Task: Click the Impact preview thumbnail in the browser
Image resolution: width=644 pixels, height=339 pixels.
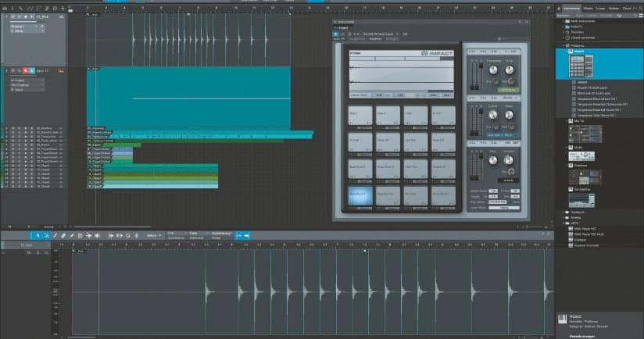Action: pyautogui.click(x=581, y=66)
